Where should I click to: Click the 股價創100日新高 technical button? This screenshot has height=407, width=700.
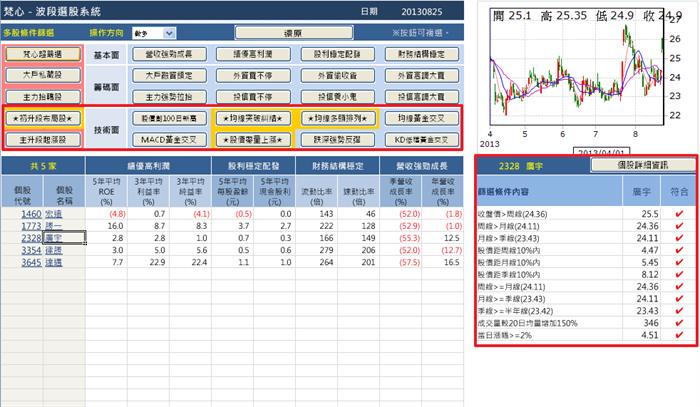tap(169, 118)
